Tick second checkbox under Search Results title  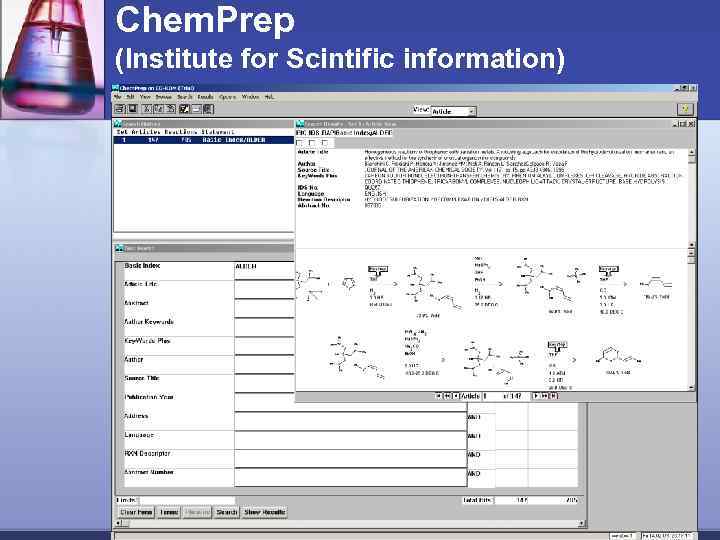[x=312, y=143]
